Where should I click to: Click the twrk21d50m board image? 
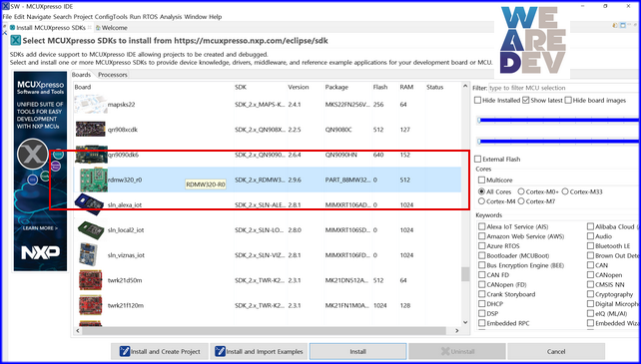(x=91, y=280)
